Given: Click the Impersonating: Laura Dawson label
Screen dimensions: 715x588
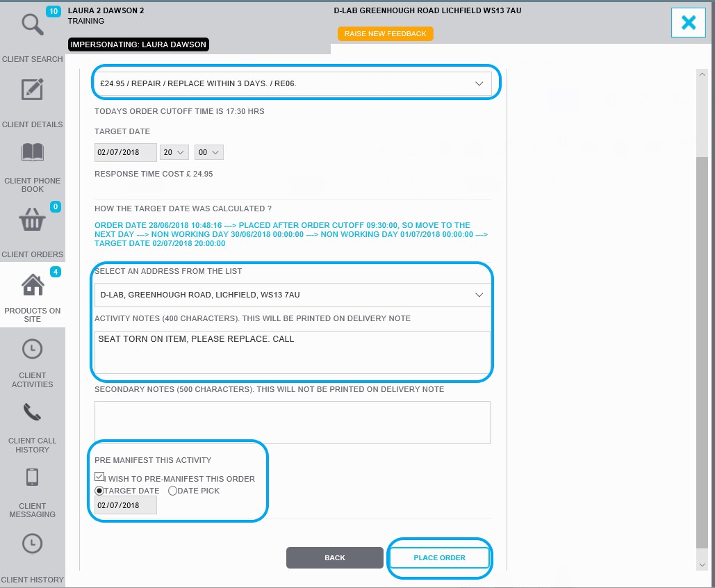Looking at the screenshot, I should click(x=138, y=44).
